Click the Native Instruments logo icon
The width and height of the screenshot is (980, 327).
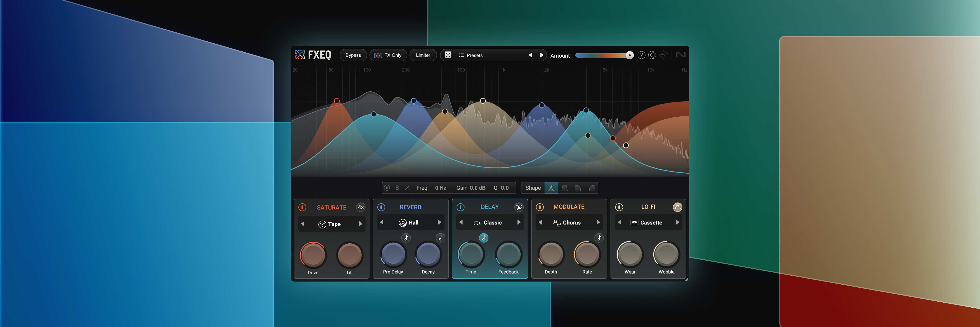click(681, 55)
